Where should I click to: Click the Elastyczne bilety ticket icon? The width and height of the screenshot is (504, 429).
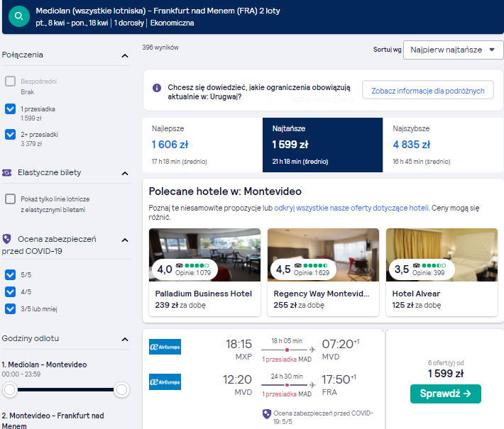(7, 173)
